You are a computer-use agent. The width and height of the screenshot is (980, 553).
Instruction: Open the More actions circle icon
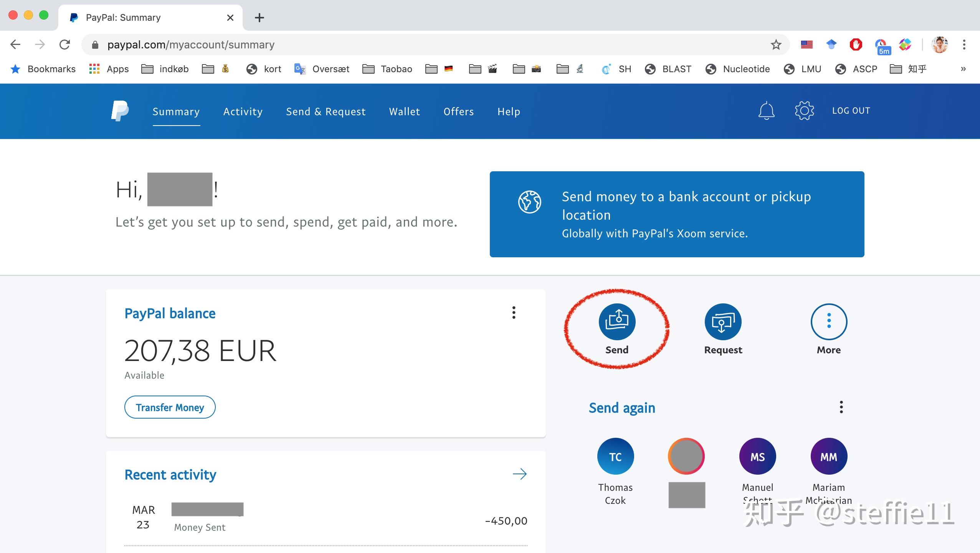tap(829, 322)
